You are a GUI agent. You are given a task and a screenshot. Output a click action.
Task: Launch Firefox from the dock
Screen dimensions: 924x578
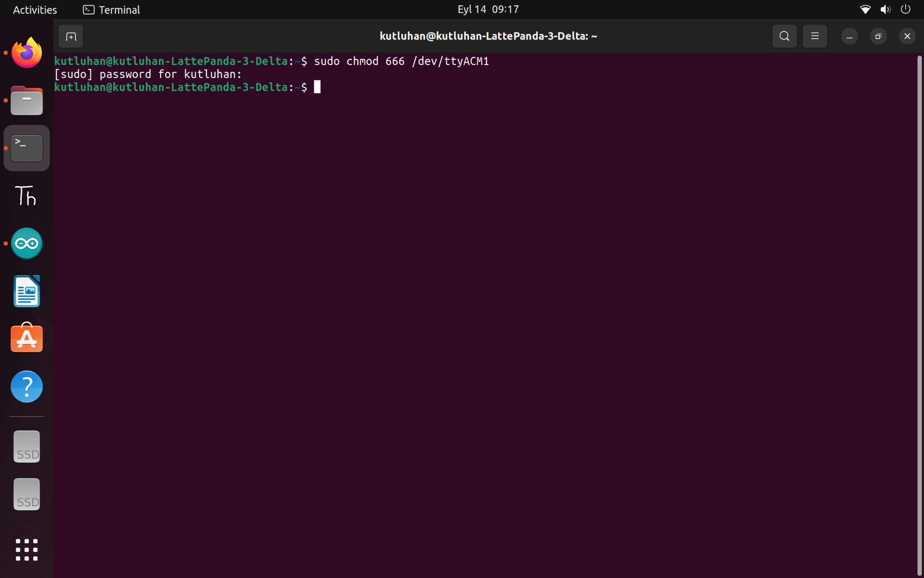(26, 53)
